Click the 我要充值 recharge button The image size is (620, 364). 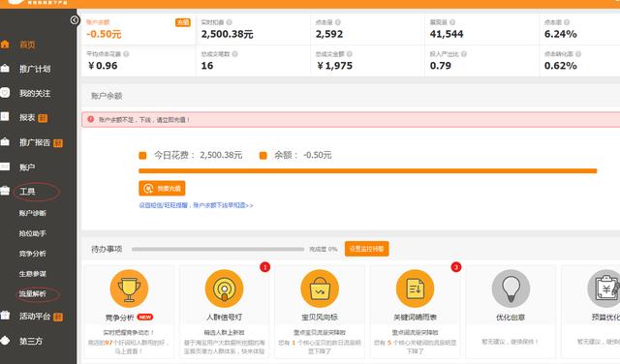pyautogui.click(x=162, y=189)
